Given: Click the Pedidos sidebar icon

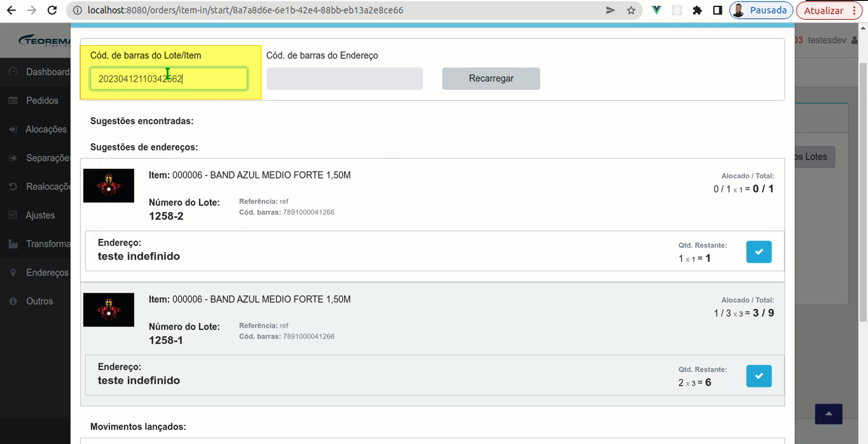Looking at the screenshot, I should [x=13, y=100].
